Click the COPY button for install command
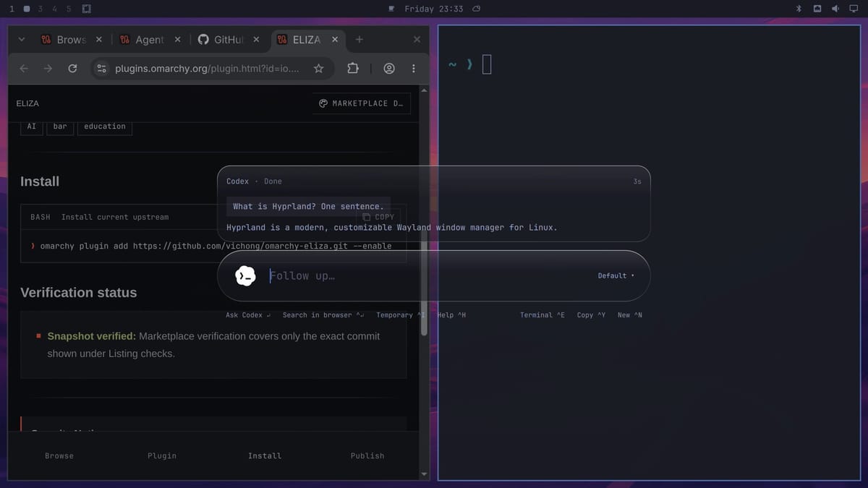The image size is (868, 488). pyautogui.click(x=379, y=217)
